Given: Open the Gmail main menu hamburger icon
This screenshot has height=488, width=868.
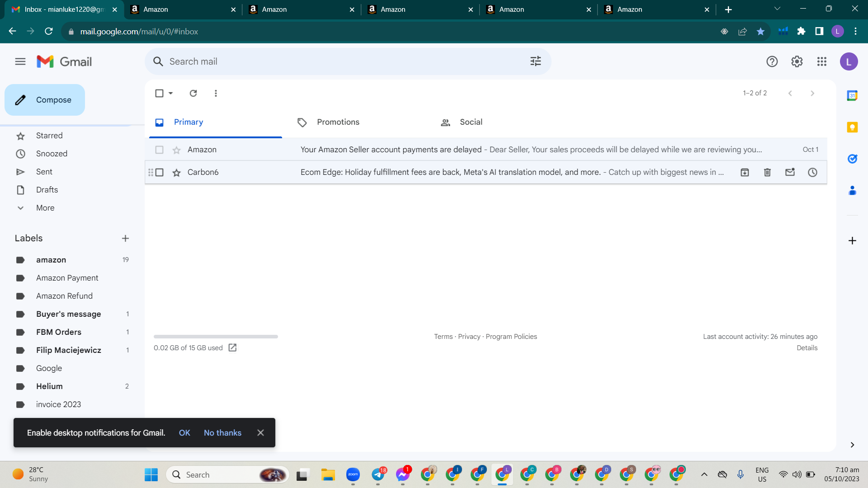Looking at the screenshot, I should [20, 61].
